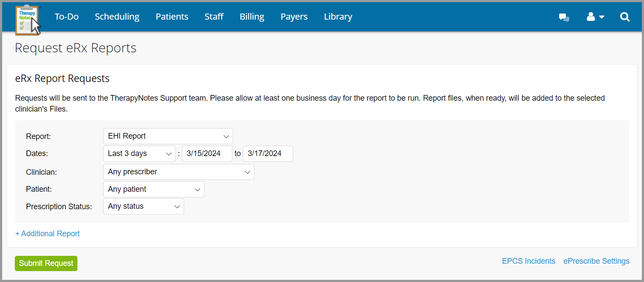
Task: Expand the Prescription Status dropdown
Action: click(144, 206)
